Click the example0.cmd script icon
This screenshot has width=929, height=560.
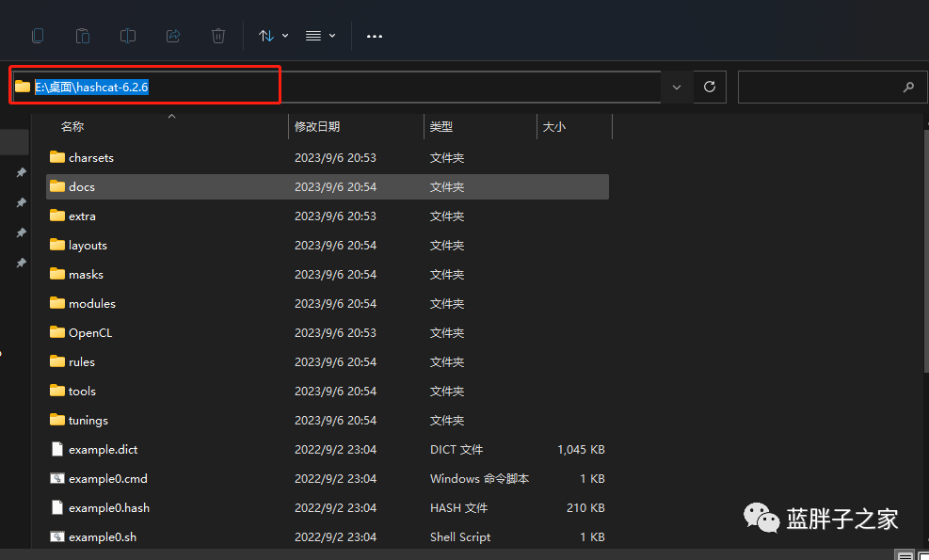tap(56, 478)
